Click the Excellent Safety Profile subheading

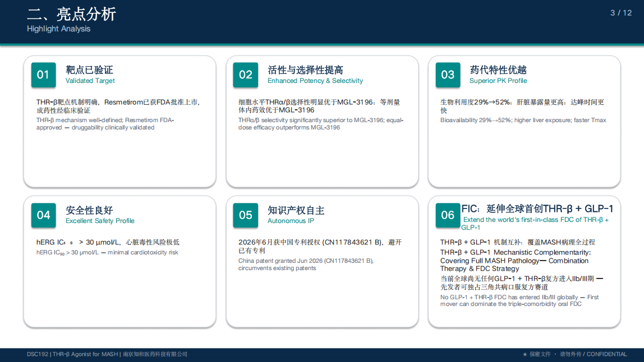point(100,221)
